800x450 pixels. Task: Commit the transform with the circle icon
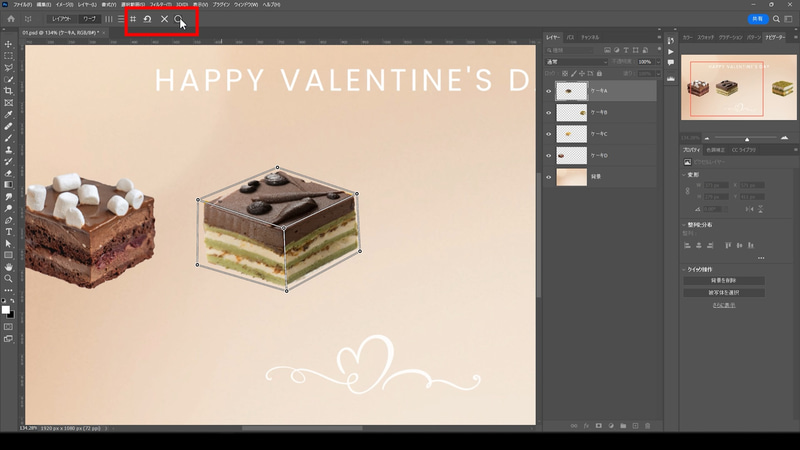coord(179,19)
